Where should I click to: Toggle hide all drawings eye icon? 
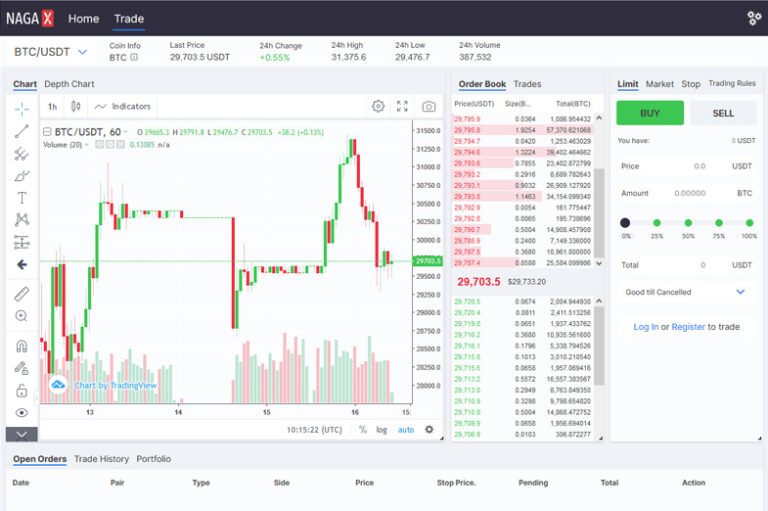tap(22, 413)
